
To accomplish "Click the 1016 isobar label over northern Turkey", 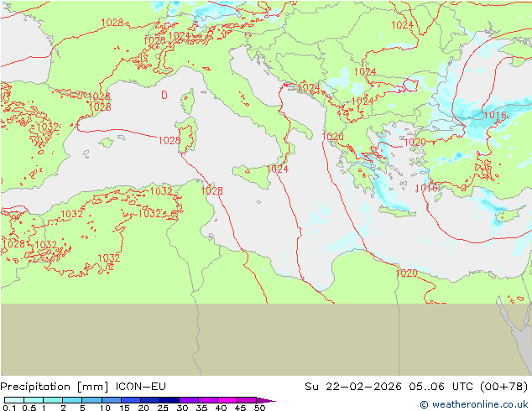I will [x=495, y=115].
